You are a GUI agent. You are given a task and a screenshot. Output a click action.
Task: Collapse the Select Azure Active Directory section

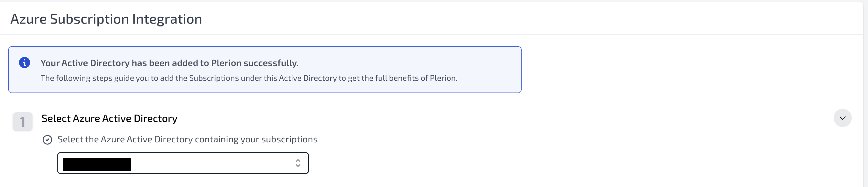tap(843, 118)
